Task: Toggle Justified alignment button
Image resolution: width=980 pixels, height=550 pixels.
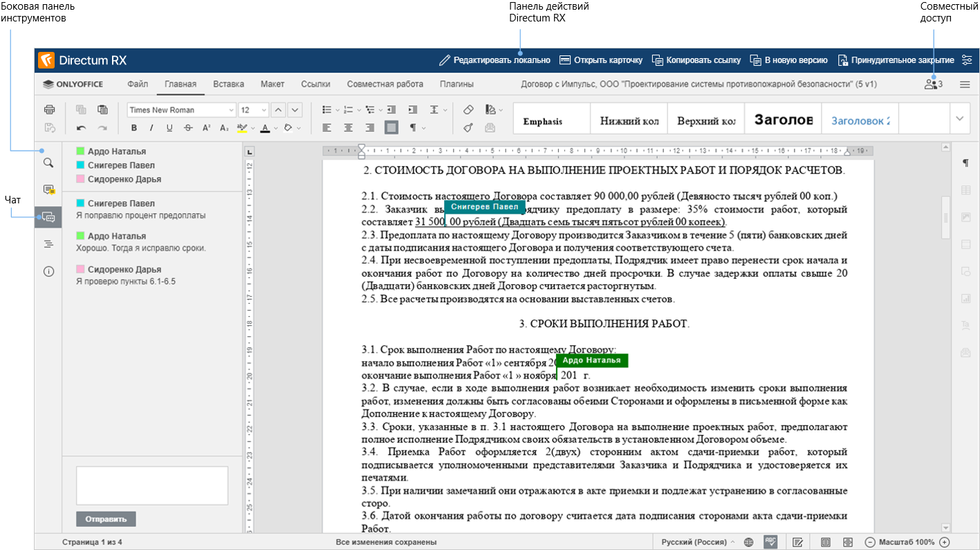Action: (x=391, y=127)
